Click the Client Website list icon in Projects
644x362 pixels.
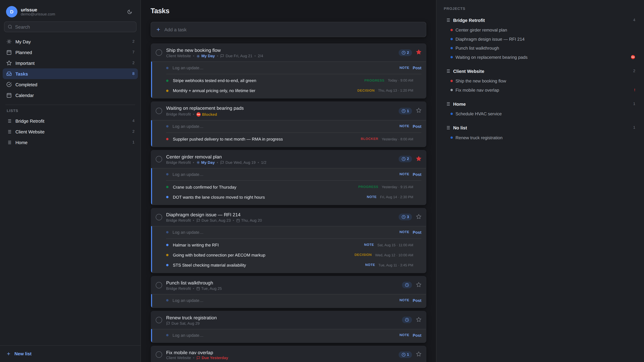click(x=448, y=71)
